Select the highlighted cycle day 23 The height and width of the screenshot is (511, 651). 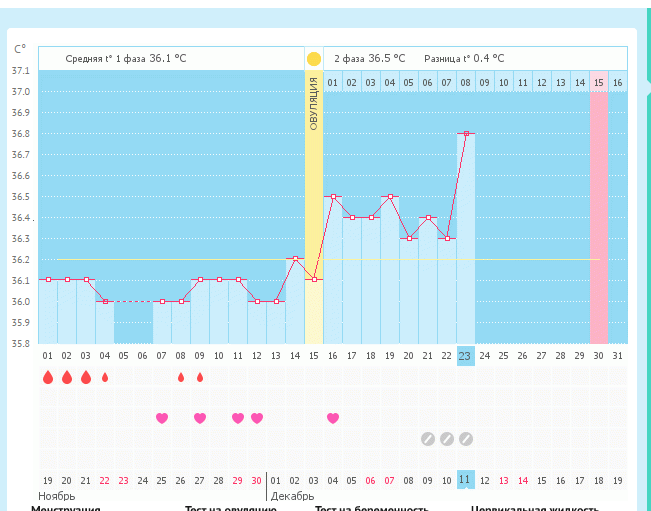(466, 356)
